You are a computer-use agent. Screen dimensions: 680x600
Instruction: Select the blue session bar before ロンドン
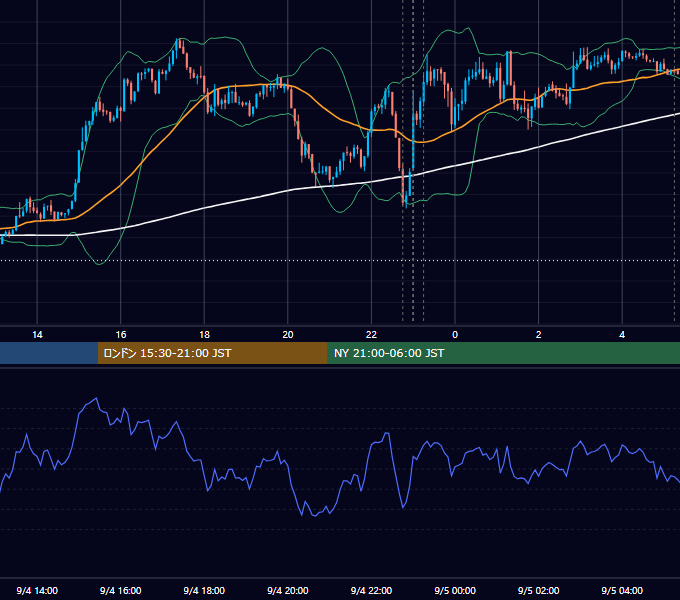tap(49, 353)
